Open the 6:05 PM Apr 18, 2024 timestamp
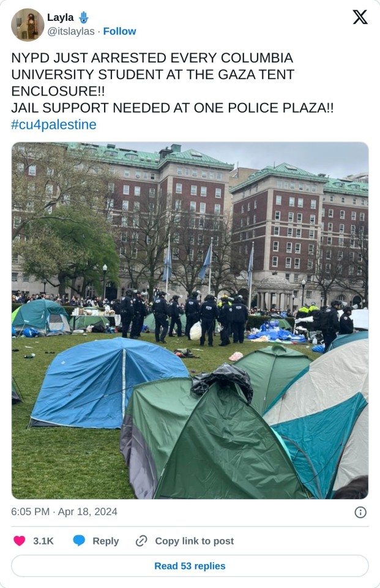This screenshot has width=380, height=588. pyautogui.click(x=64, y=512)
